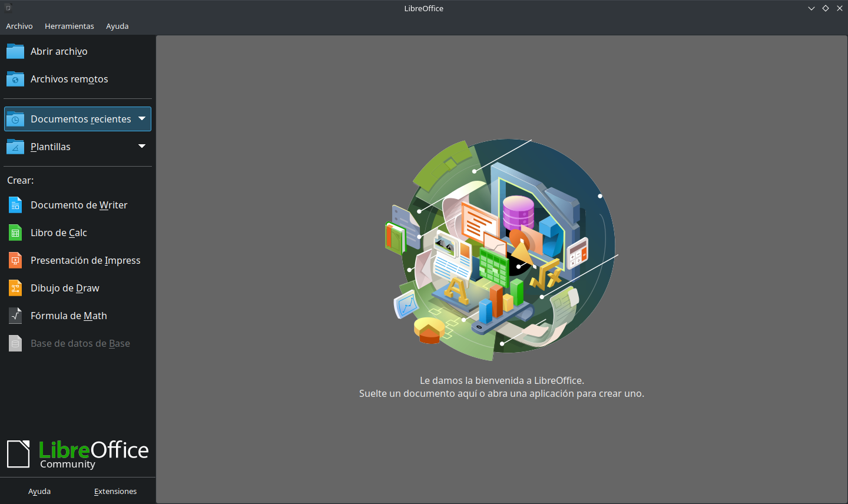Maximize the LibreOffice window
The width and height of the screenshot is (848, 504).
[x=826, y=8]
